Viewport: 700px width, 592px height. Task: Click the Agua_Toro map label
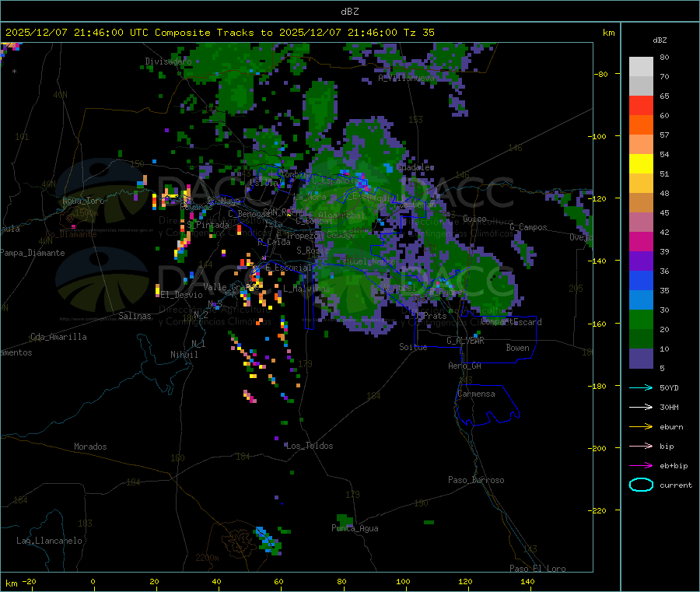(83, 201)
